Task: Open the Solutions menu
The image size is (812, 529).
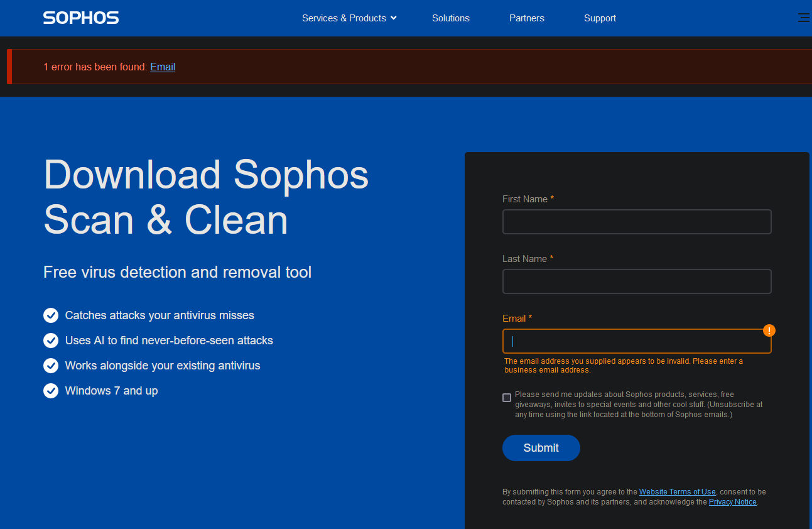Action: (x=451, y=18)
